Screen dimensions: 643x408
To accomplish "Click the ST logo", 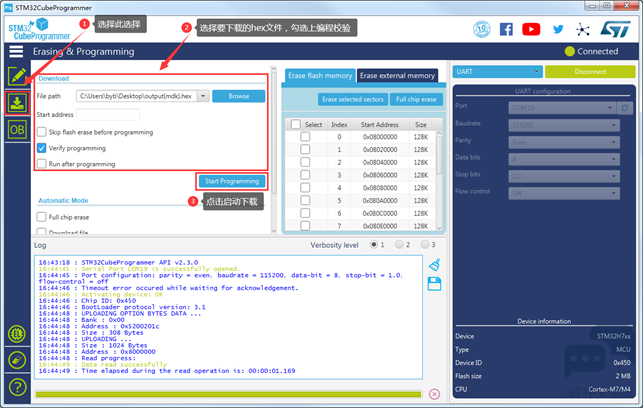I will pos(615,29).
